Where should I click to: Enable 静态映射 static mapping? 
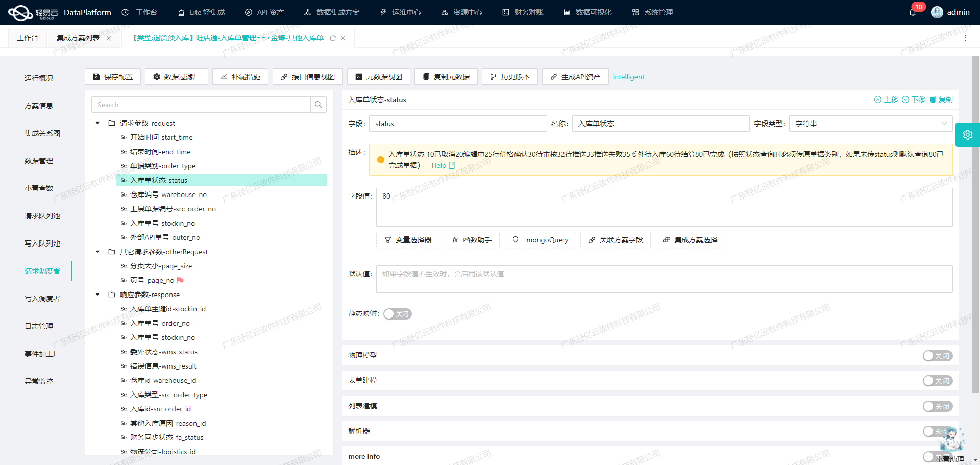397,314
